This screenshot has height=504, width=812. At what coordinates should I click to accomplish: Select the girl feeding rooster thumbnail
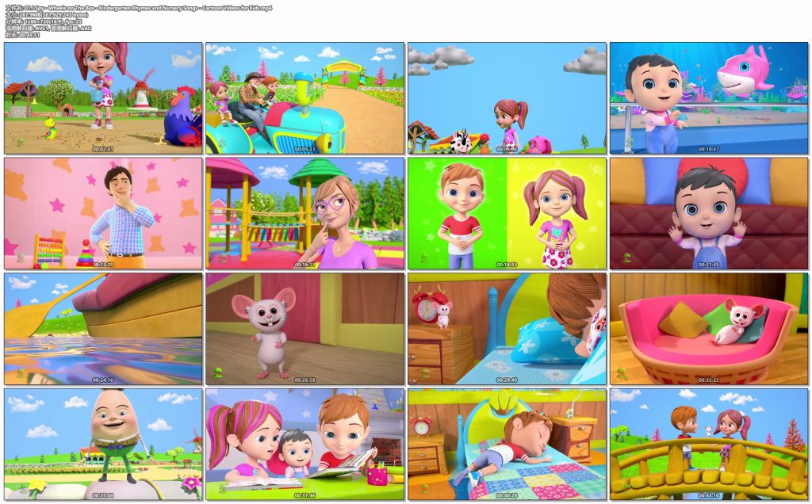103,98
